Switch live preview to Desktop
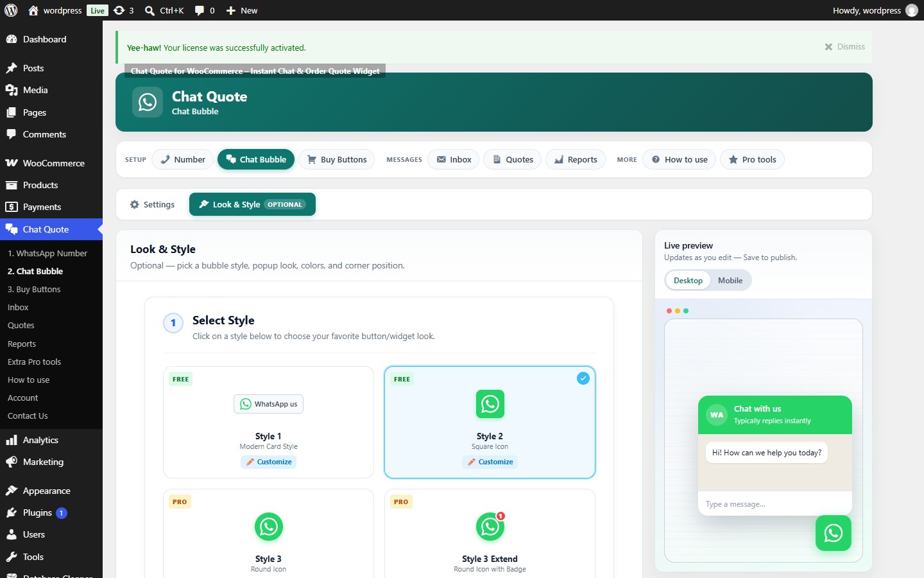Screen dimensions: 924x578 coord(688,281)
